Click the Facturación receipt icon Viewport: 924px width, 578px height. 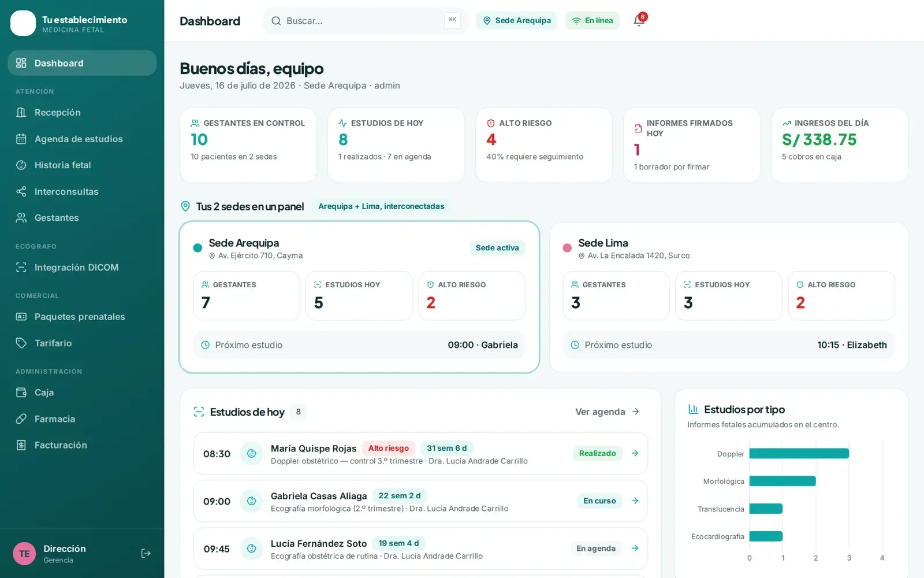tap(21, 445)
